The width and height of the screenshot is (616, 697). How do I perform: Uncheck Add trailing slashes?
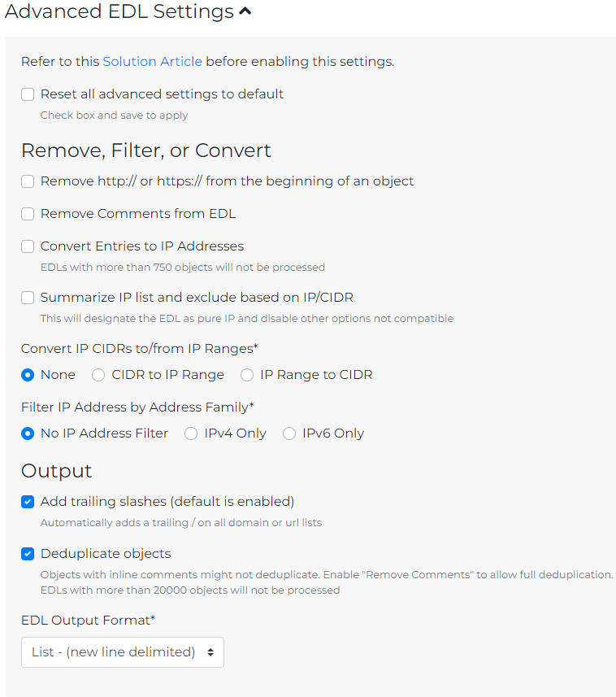click(x=27, y=502)
